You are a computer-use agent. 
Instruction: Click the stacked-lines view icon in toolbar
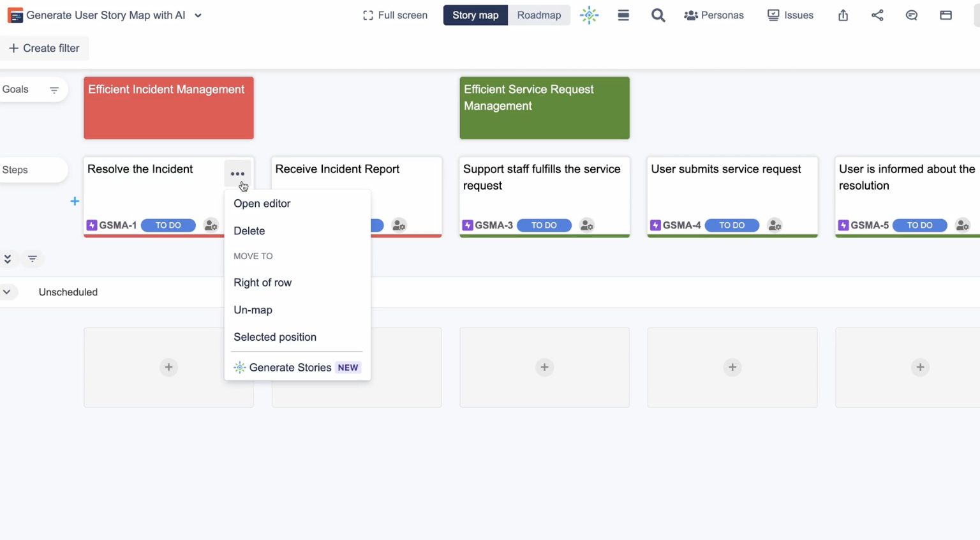pos(623,15)
